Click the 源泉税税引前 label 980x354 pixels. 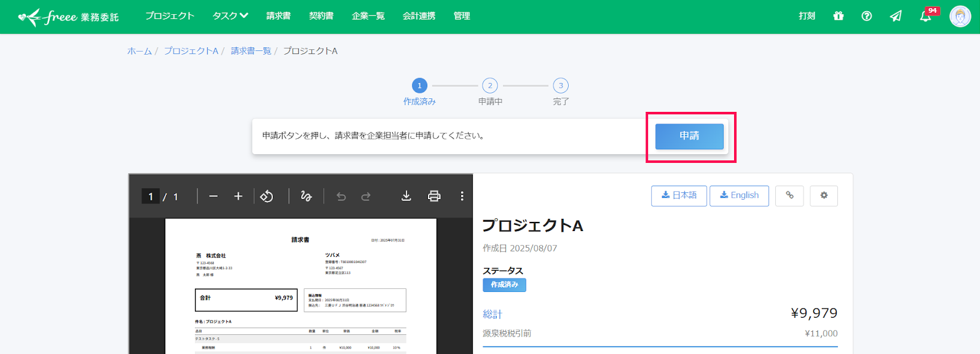tap(507, 333)
